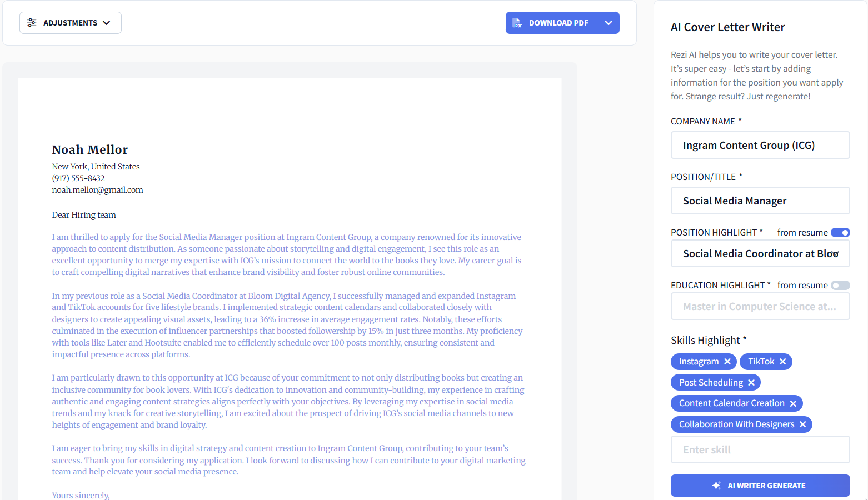The width and height of the screenshot is (868, 500).
Task: Enable 'from resume' for Education Highlight
Action: click(x=841, y=285)
